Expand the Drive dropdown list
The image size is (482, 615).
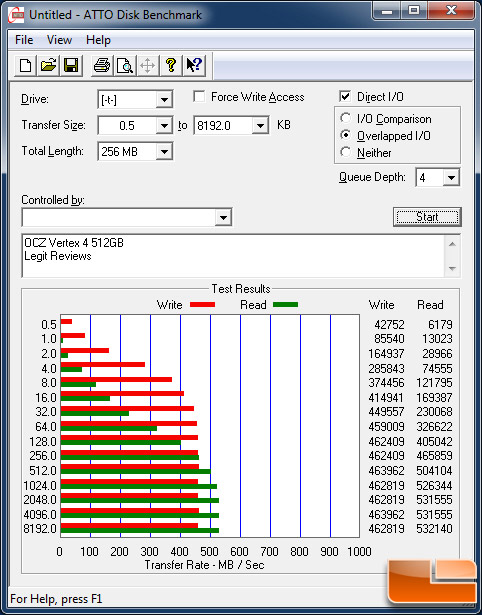click(164, 100)
